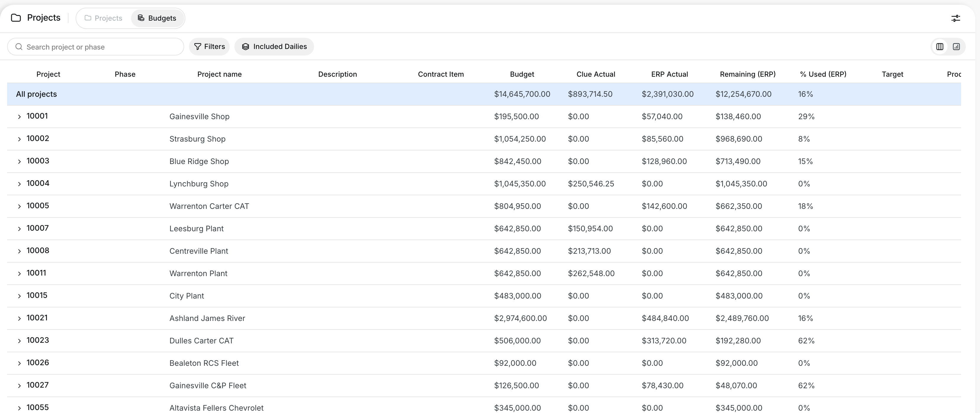Select the All projects summary row

coord(484,94)
